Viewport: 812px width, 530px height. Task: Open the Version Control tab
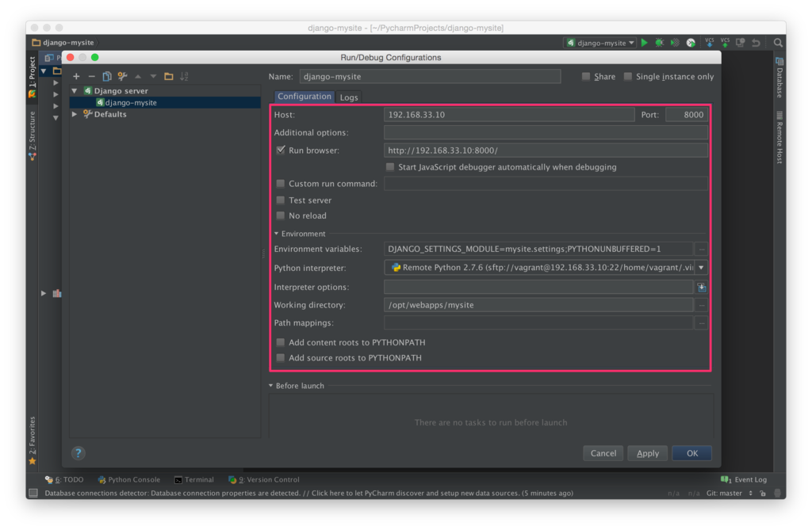[x=264, y=479]
